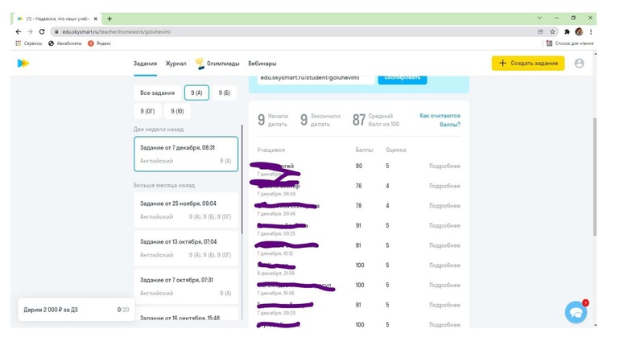The width and height of the screenshot is (644, 362).
Task: Open a new browser tab
Action: click(x=109, y=19)
